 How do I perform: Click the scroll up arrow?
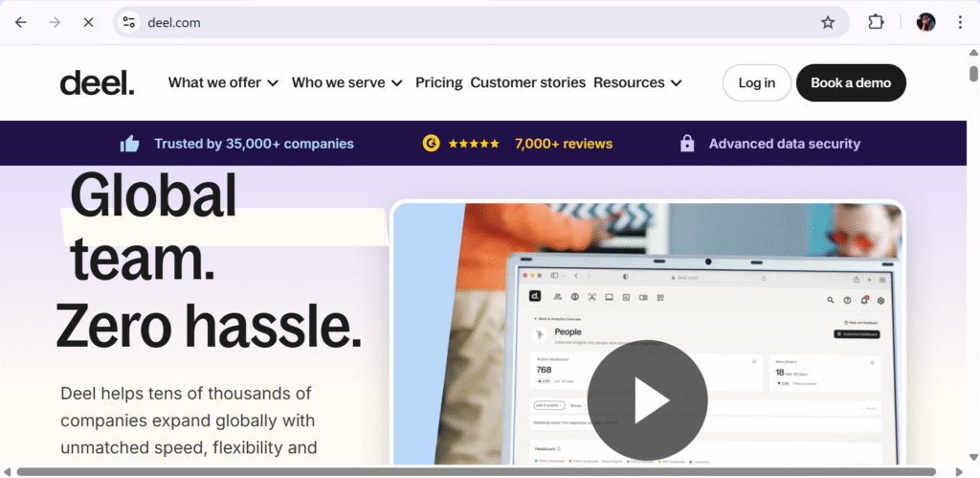(973, 54)
